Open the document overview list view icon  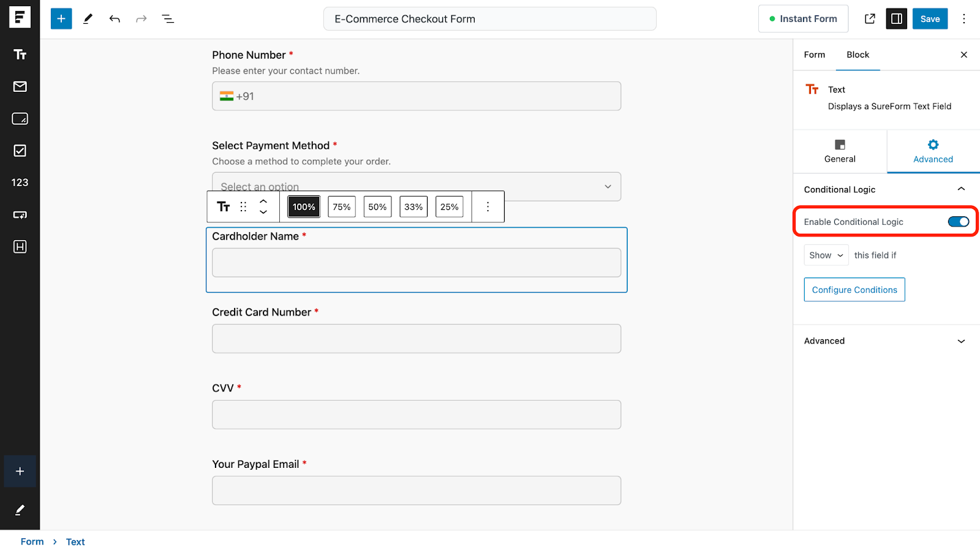[x=168, y=18]
